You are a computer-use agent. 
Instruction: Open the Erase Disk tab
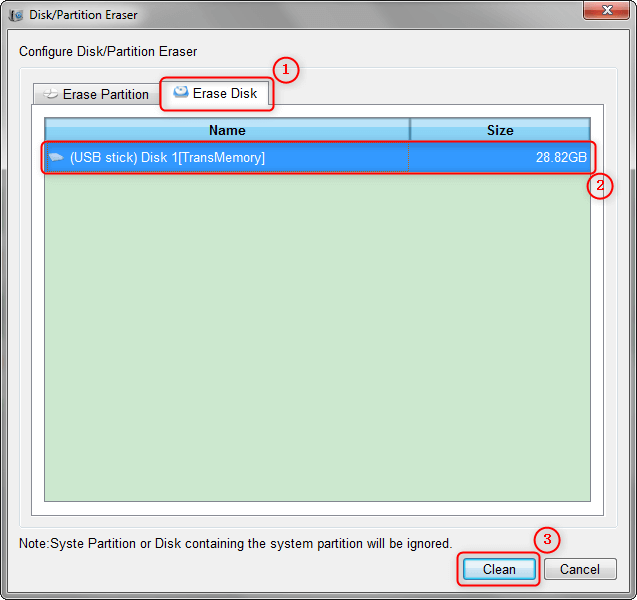click(x=216, y=93)
